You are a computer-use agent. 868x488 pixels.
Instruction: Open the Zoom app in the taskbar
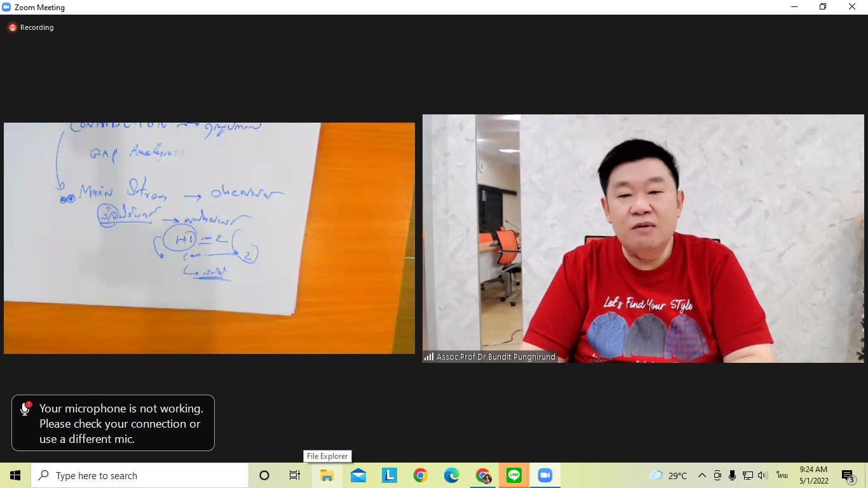tap(545, 475)
